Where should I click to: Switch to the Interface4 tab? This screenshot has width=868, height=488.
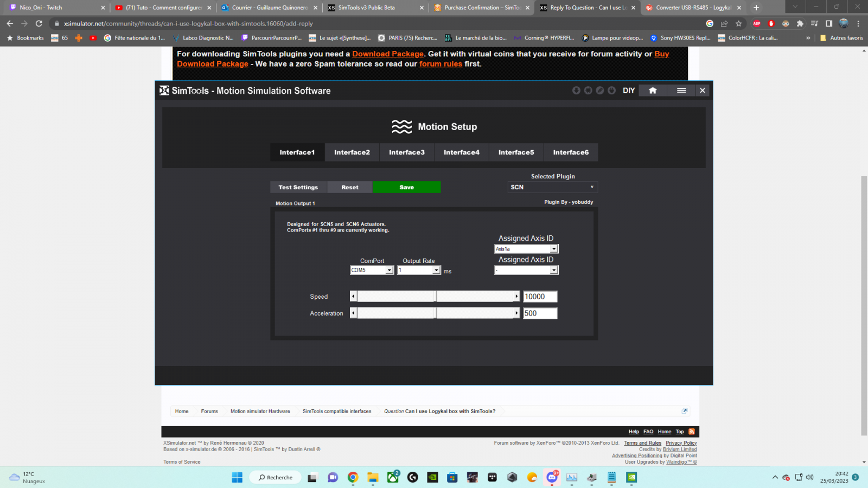click(462, 152)
